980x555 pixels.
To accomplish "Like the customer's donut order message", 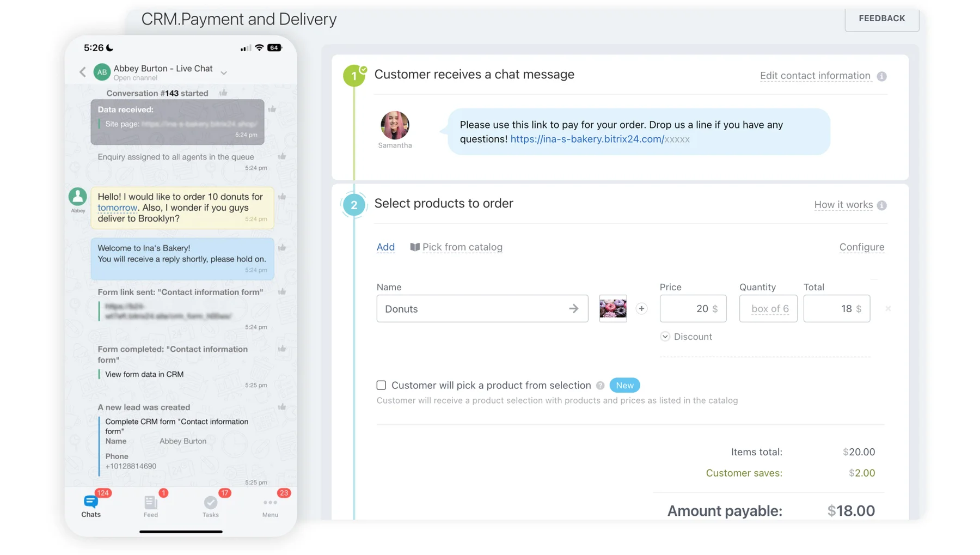I will (x=282, y=197).
